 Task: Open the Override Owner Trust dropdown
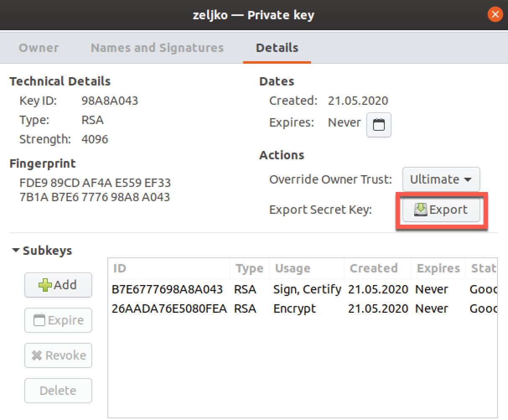point(441,179)
